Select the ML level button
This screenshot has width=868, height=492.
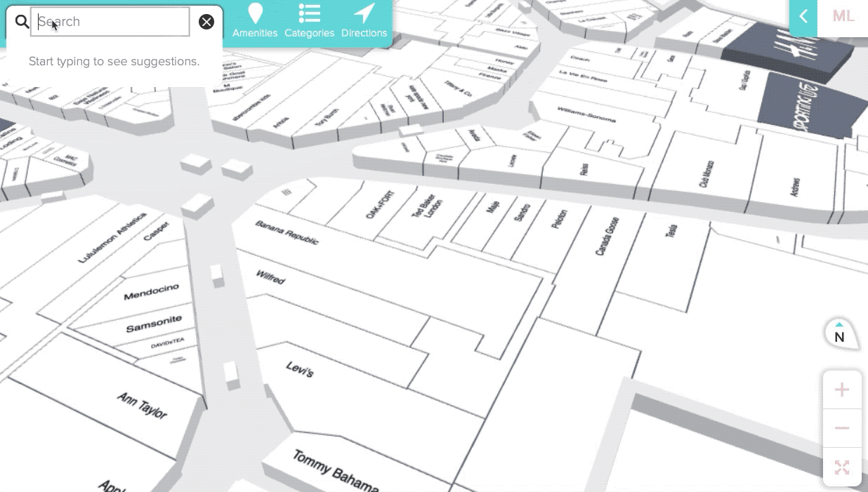pyautogui.click(x=843, y=17)
